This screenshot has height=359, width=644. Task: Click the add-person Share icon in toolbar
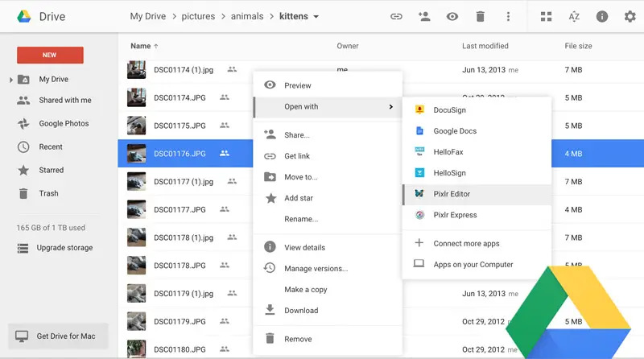pos(424,16)
